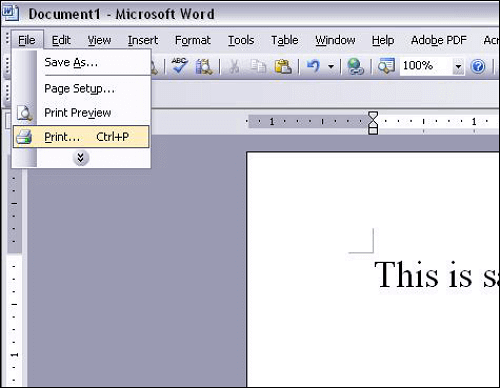This screenshot has height=388, width=500.
Task: Open the Tools menu
Action: click(x=241, y=40)
